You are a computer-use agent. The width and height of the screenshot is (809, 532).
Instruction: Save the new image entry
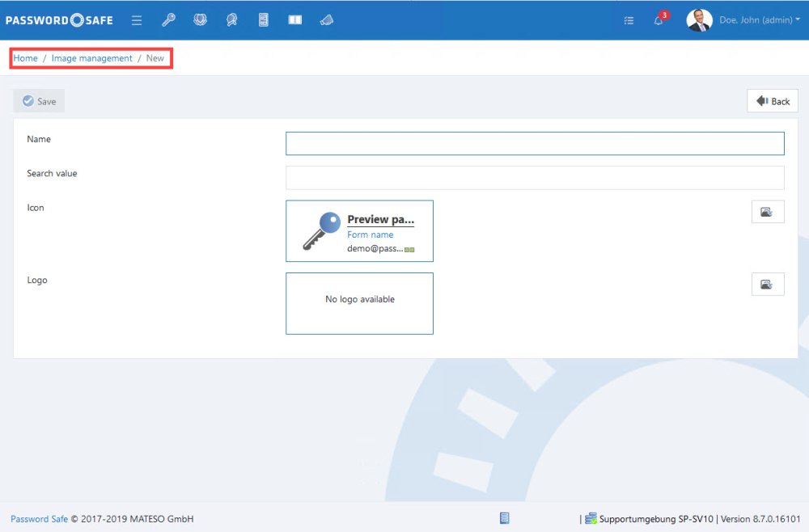coord(39,101)
